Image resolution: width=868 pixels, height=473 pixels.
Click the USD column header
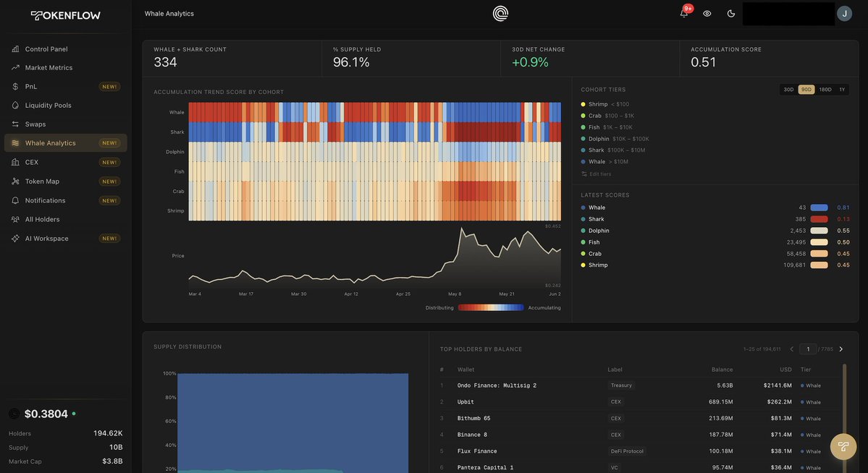click(786, 370)
